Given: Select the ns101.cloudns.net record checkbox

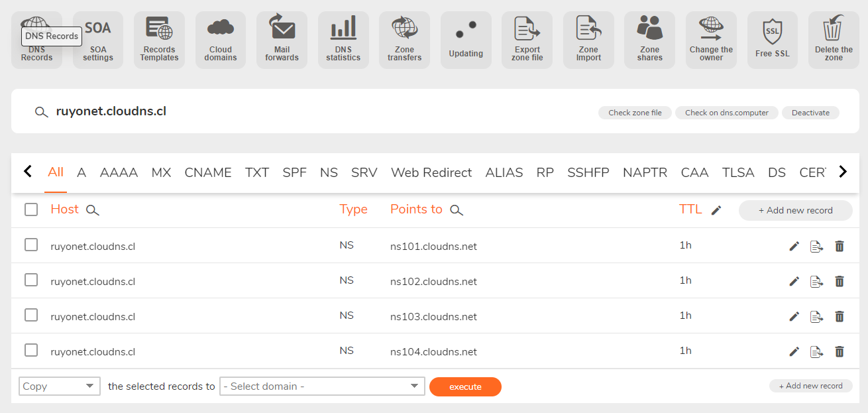Looking at the screenshot, I should pyautogui.click(x=31, y=245).
